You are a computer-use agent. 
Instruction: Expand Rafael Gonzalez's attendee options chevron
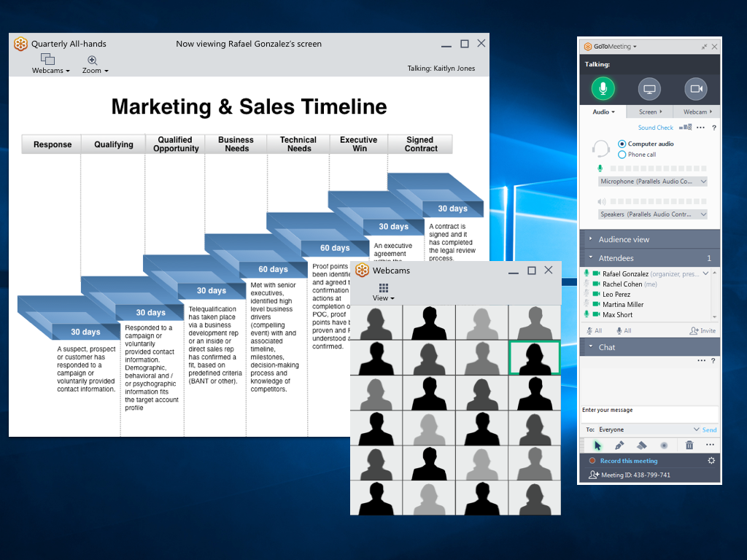[x=705, y=273]
